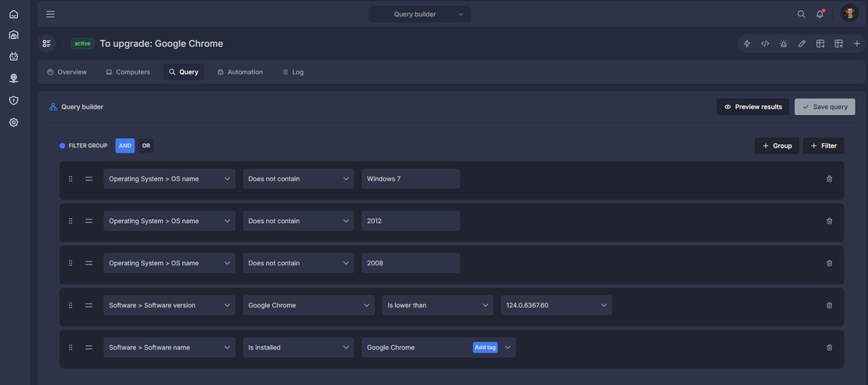Toggle the hamburger menu icon
Screen dimensions: 868x385
pyautogui.click(x=50, y=14)
